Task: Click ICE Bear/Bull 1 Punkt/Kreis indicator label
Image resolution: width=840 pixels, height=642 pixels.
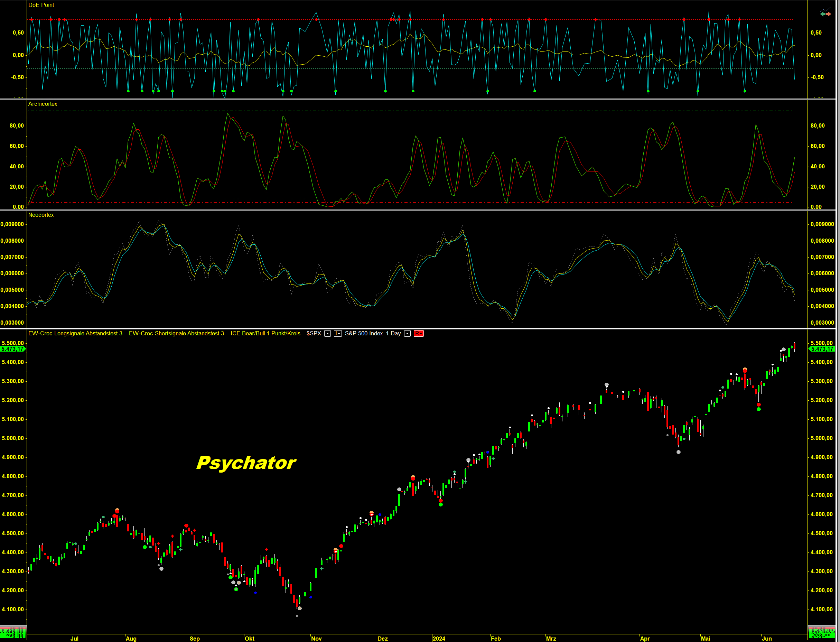Action: (x=265, y=334)
